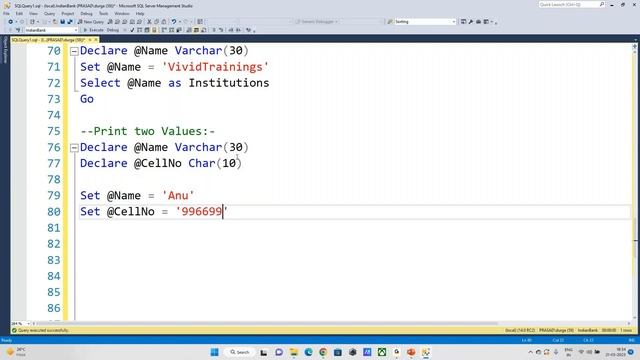The height and width of the screenshot is (360, 640).
Task: Open the Help menu
Action: tap(140, 13)
